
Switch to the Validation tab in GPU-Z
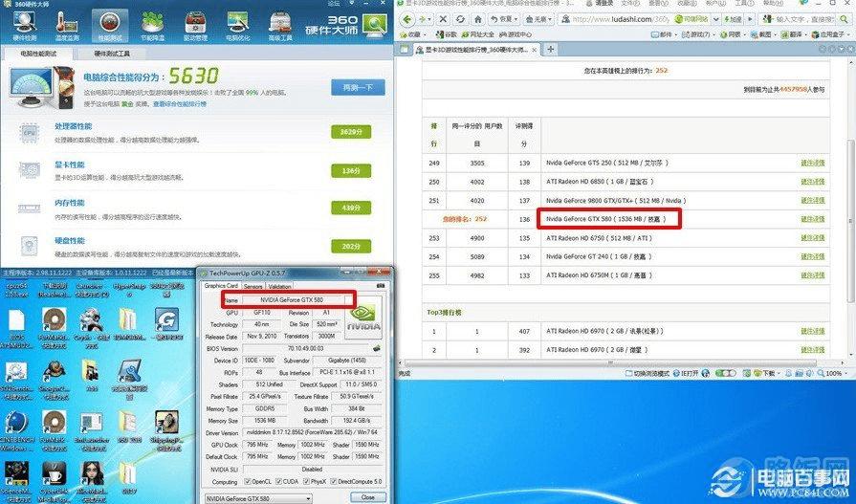point(279,286)
